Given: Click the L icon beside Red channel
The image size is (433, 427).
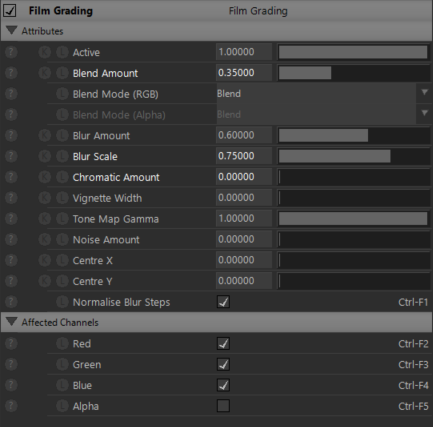Looking at the screenshot, I should 62,343.
